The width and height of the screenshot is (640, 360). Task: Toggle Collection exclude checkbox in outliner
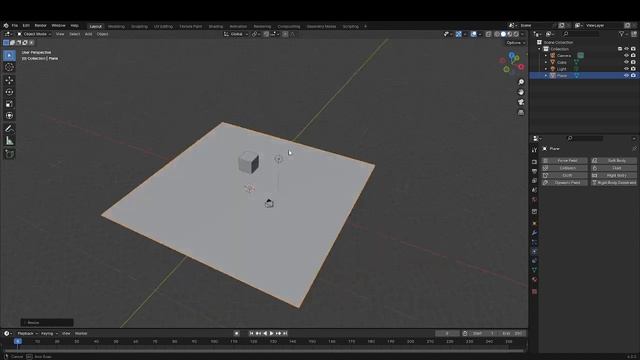pyautogui.click(x=620, y=49)
